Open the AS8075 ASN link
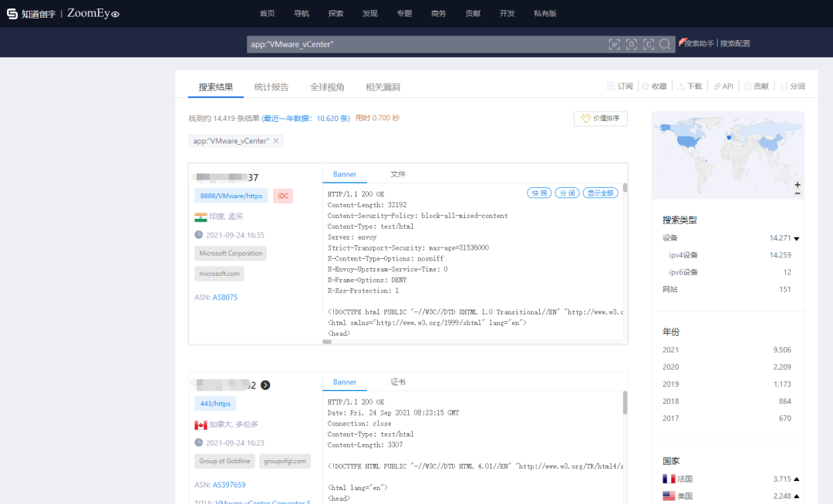The width and height of the screenshot is (833, 504). tap(225, 297)
